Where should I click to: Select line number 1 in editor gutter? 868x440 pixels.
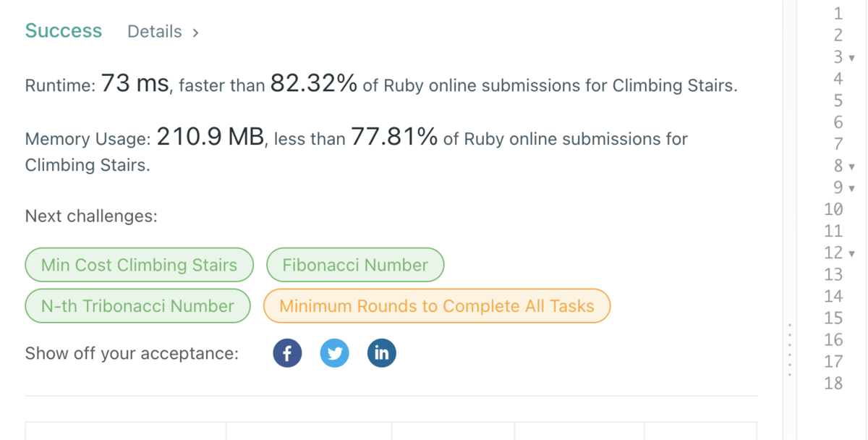coord(838,13)
